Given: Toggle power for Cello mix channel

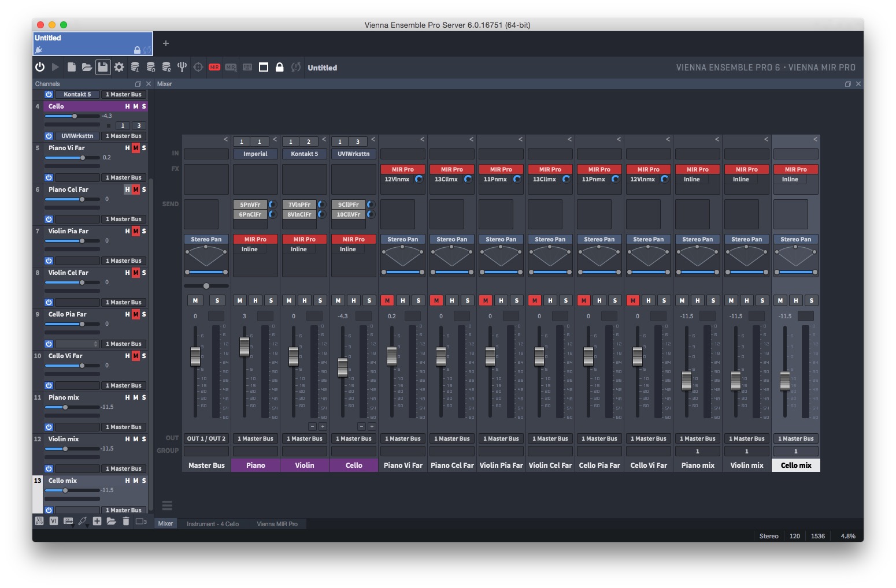Looking at the screenshot, I should (x=49, y=510).
